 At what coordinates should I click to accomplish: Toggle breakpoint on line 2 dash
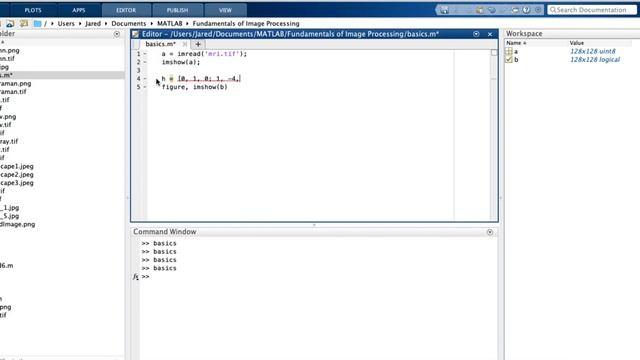tap(145, 62)
